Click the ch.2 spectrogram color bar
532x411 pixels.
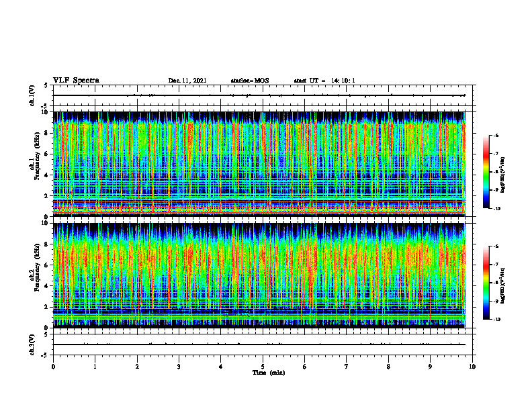pyautogui.click(x=486, y=283)
